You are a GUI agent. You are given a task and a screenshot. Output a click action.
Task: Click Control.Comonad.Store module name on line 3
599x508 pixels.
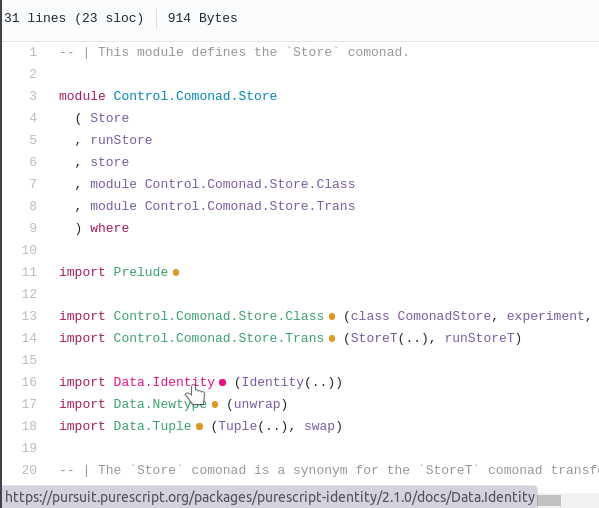[195, 96]
